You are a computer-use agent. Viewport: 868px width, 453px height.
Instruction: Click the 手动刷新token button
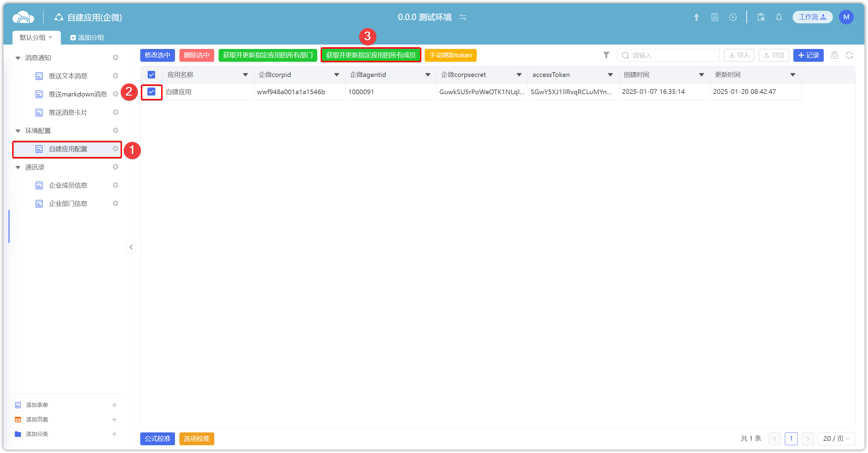click(x=450, y=55)
